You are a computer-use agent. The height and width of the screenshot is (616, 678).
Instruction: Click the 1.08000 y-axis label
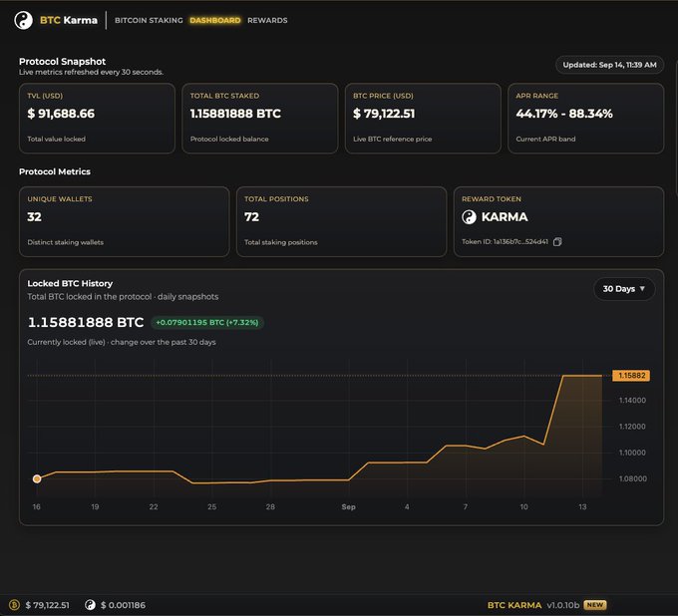[632, 478]
